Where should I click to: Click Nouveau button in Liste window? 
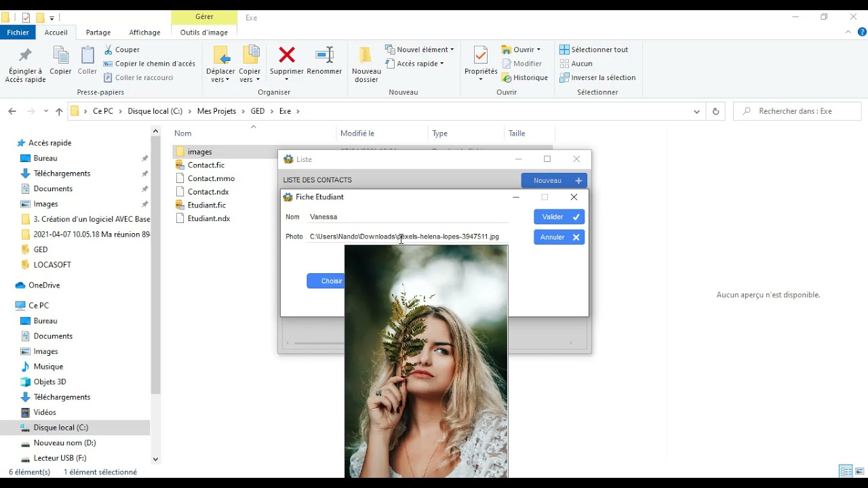tap(553, 180)
